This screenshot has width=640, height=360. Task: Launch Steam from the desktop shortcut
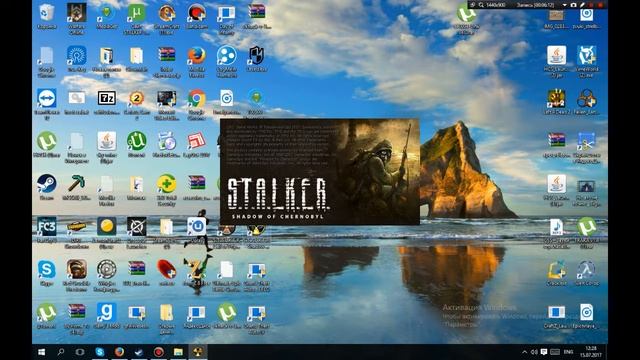[x=47, y=184]
